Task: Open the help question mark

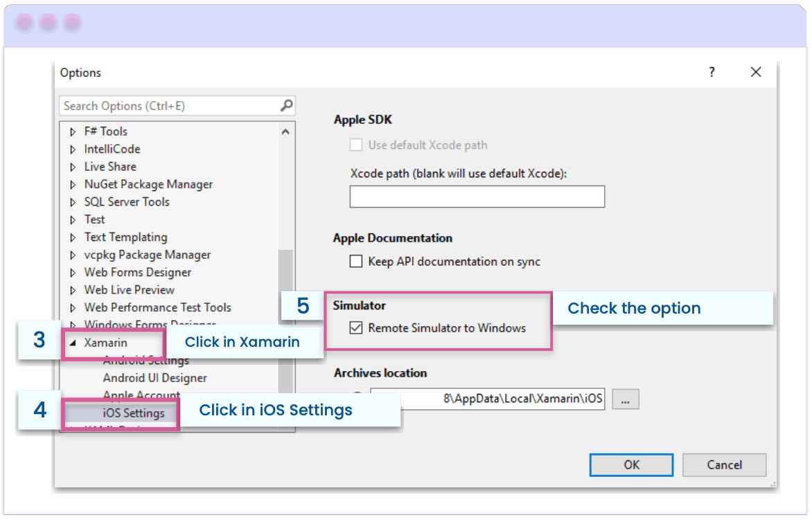Action: [x=712, y=72]
